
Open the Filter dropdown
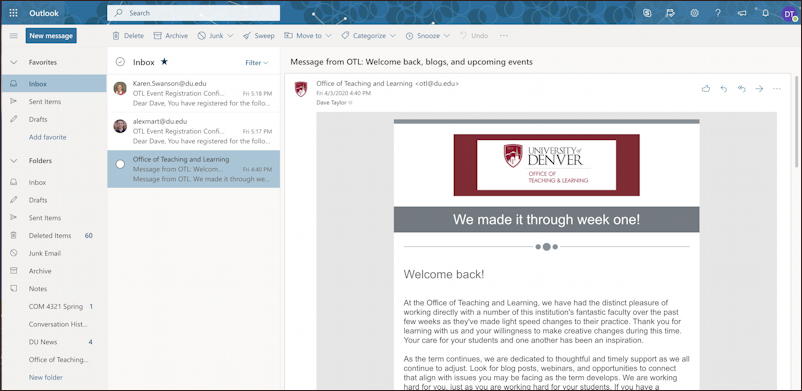257,62
